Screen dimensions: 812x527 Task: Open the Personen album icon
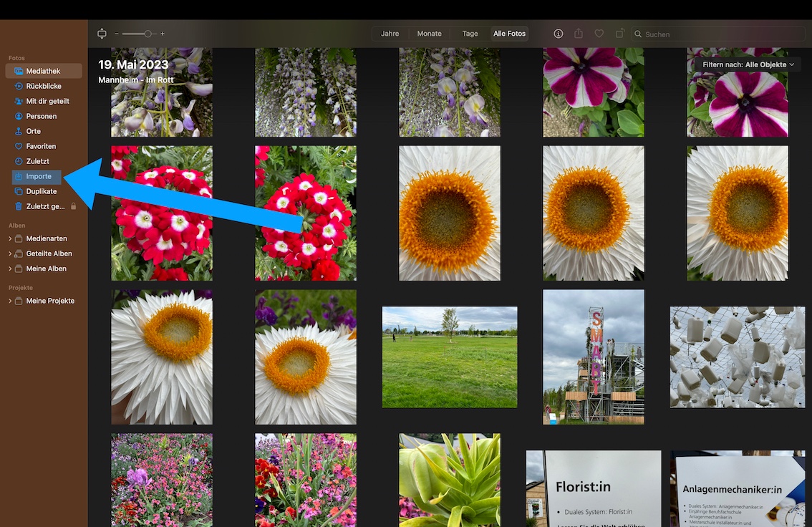tap(19, 116)
